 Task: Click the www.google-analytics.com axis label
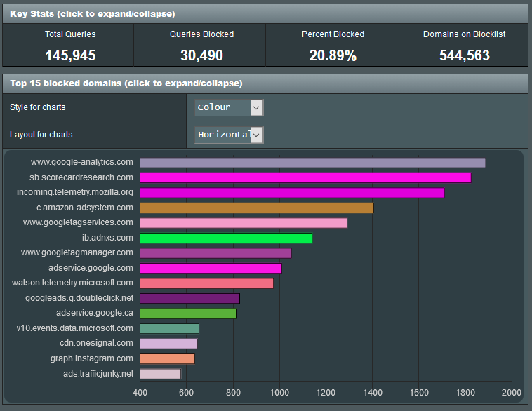click(x=82, y=162)
